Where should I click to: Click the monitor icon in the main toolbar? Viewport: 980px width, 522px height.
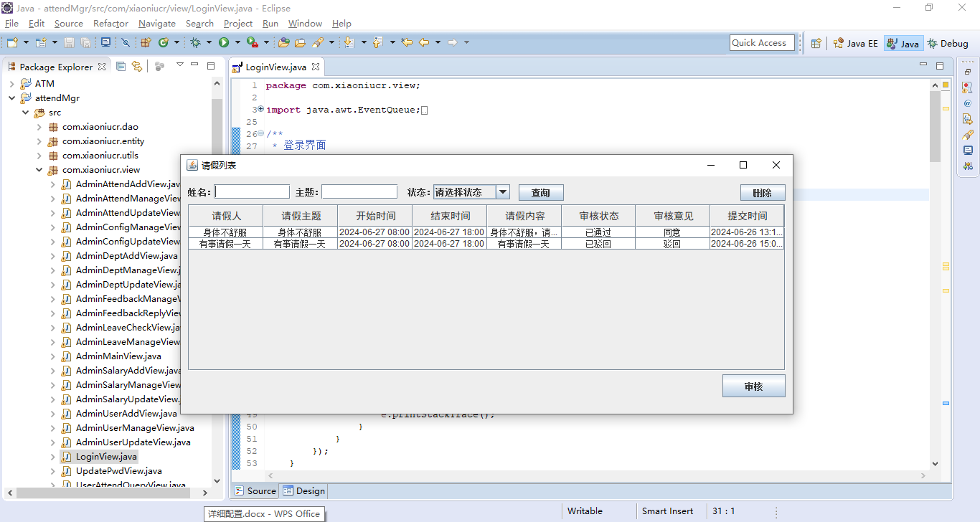(x=105, y=43)
